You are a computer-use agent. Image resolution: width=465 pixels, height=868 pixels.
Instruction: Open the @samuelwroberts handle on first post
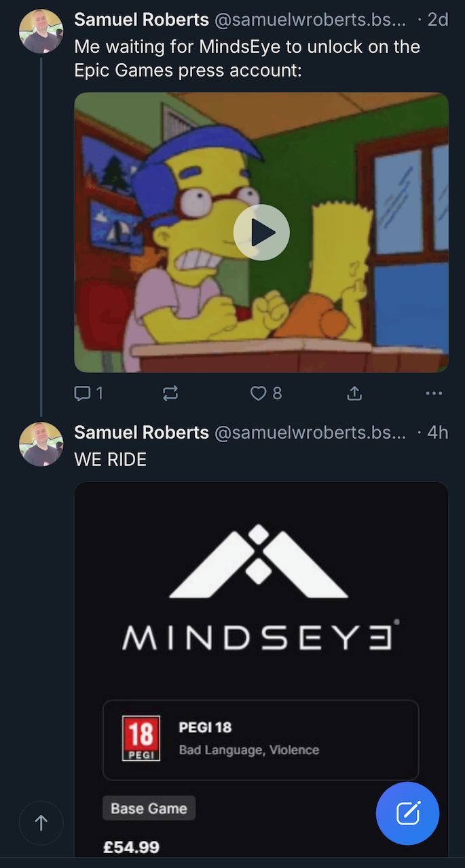[310, 20]
